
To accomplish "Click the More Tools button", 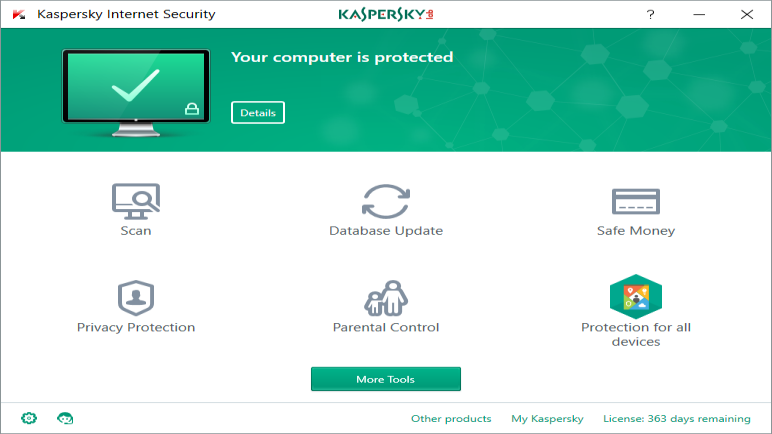I will tap(386, 379).
